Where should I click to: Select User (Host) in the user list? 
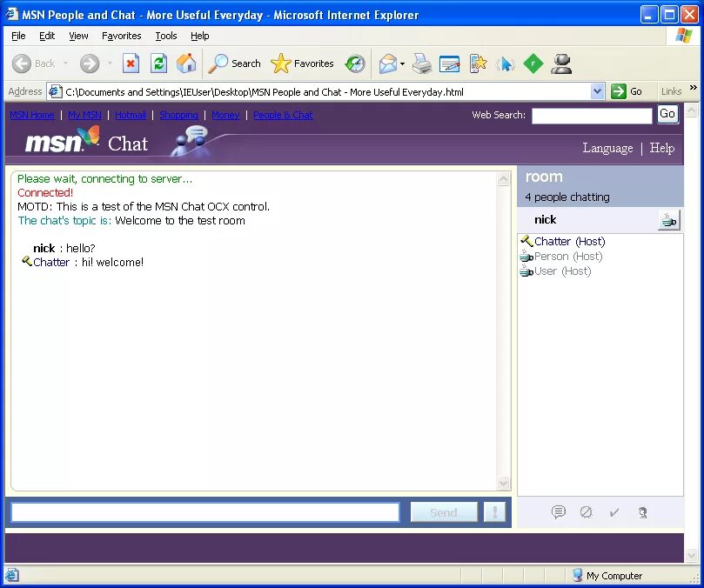562,271
